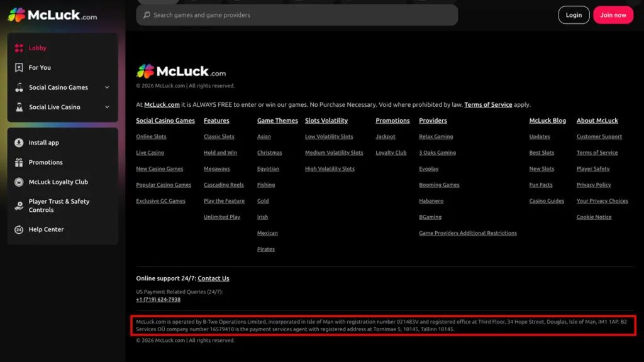Open the Exclusive GC Games link
Image resolution: width=644 pixels, height=362 pixels.
[160, 200]
